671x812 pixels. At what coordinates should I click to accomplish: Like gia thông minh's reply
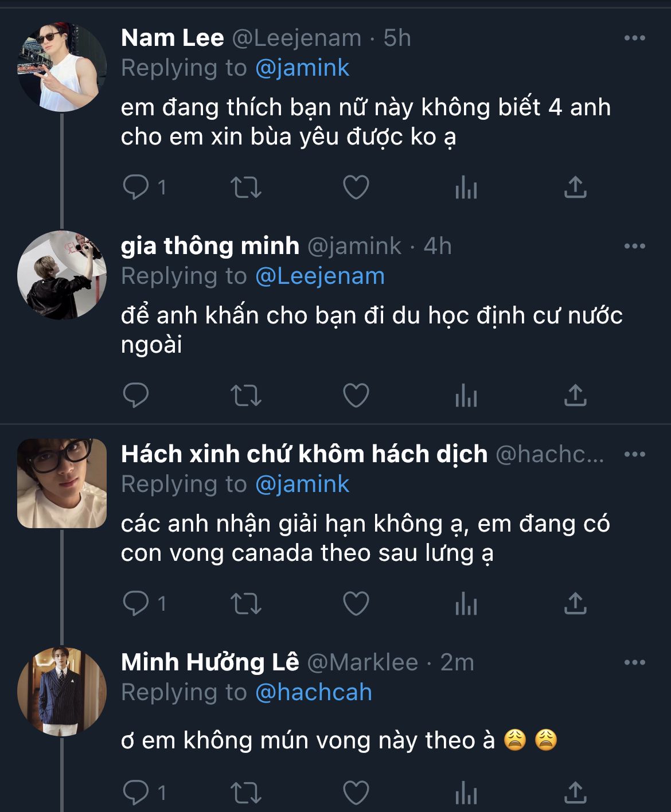(x=356, y=395)
